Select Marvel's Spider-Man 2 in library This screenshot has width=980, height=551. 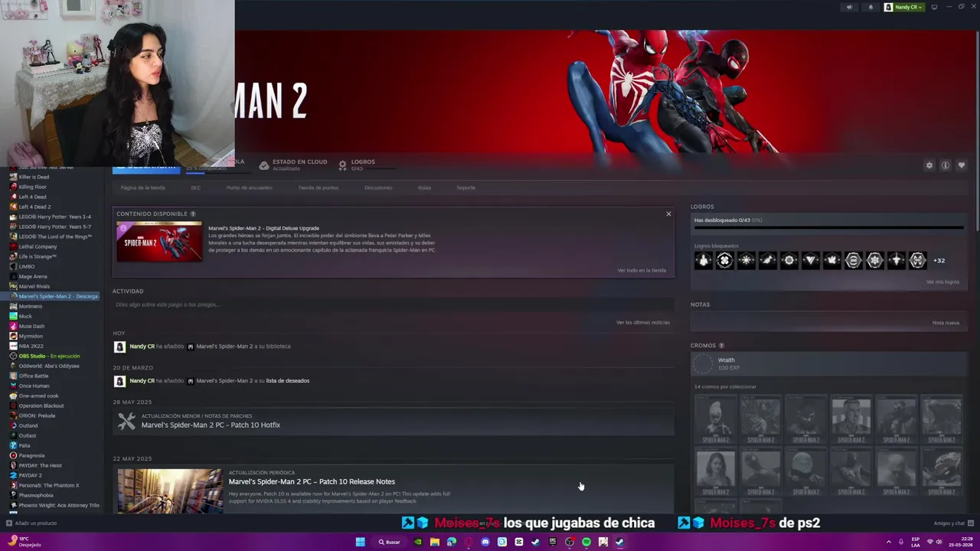(54, 296)
